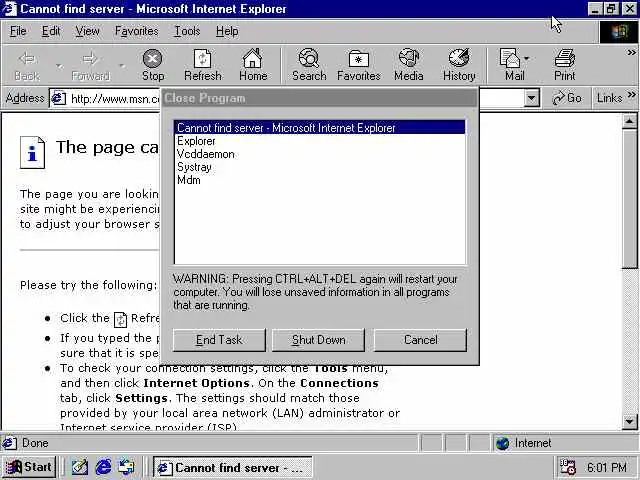640x480 pixels.
Task: Open the View menu
Action: [x=87, y=31]
